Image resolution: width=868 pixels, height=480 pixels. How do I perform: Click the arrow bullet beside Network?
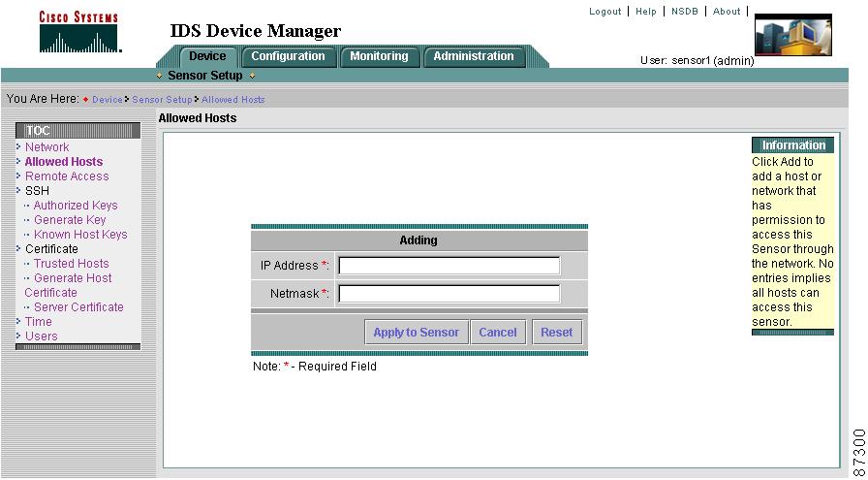point(18,147)
